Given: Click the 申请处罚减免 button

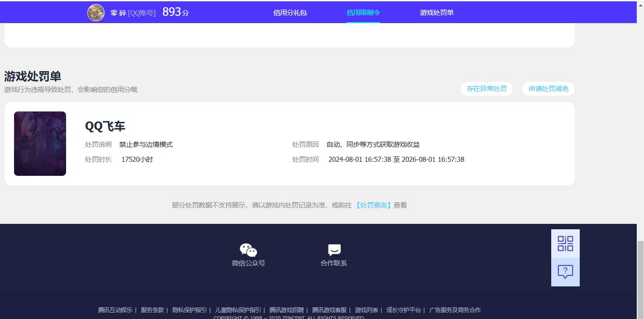Looking at the screenshot, I should coord(548,89).
